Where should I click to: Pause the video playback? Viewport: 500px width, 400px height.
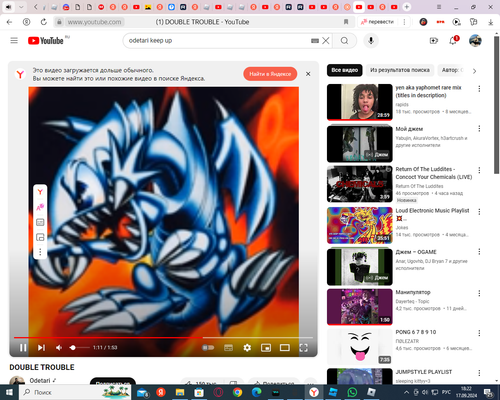pos(23,348)
